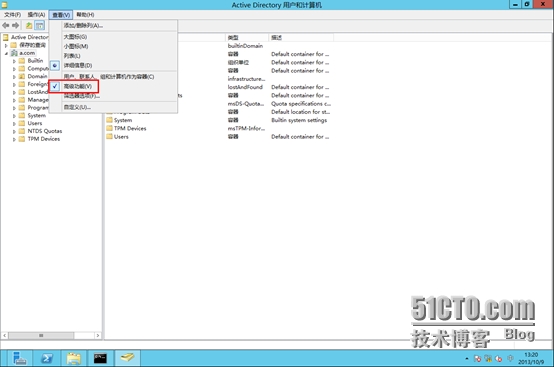
Task: Click the TPM Devices folder icon in tree
Action: (x=22, y=139)
